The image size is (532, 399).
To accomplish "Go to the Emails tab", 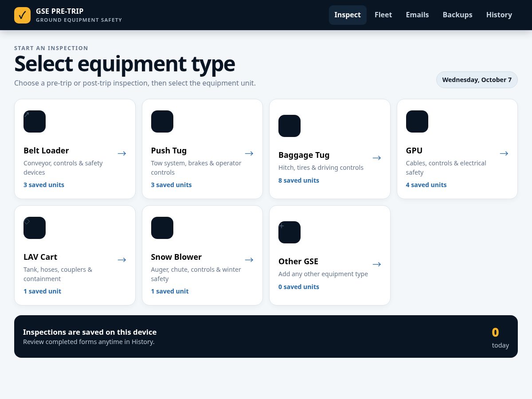I will (417, 15).
